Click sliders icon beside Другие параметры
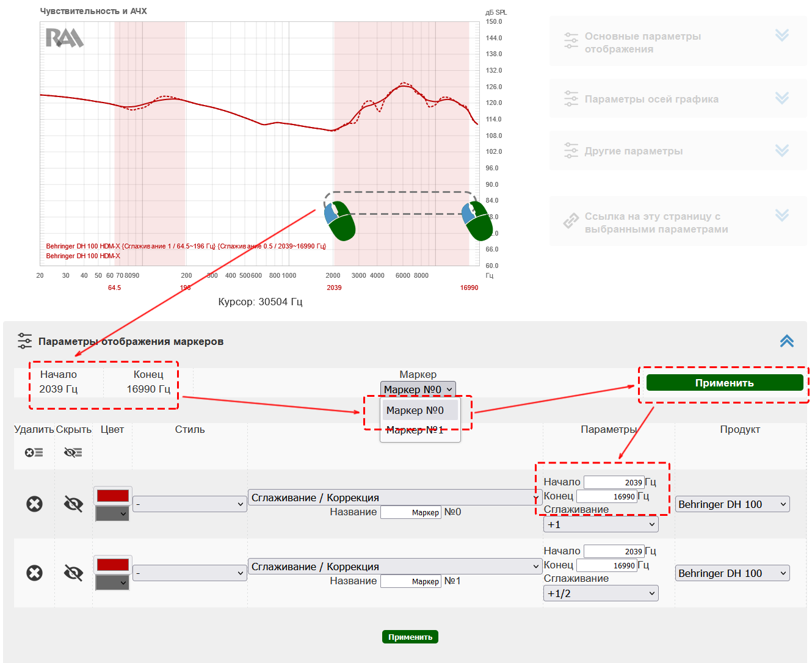 (x=571, y=150)
